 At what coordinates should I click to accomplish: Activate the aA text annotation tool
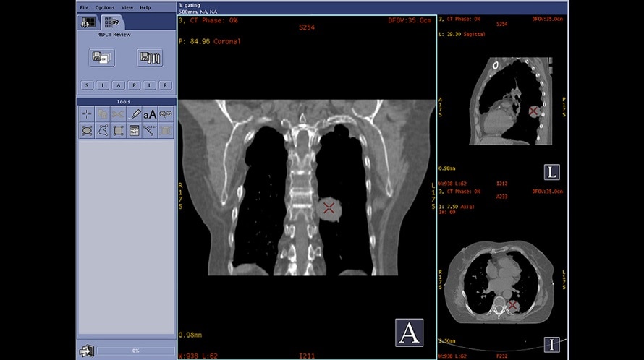click(x=150, y=114)
